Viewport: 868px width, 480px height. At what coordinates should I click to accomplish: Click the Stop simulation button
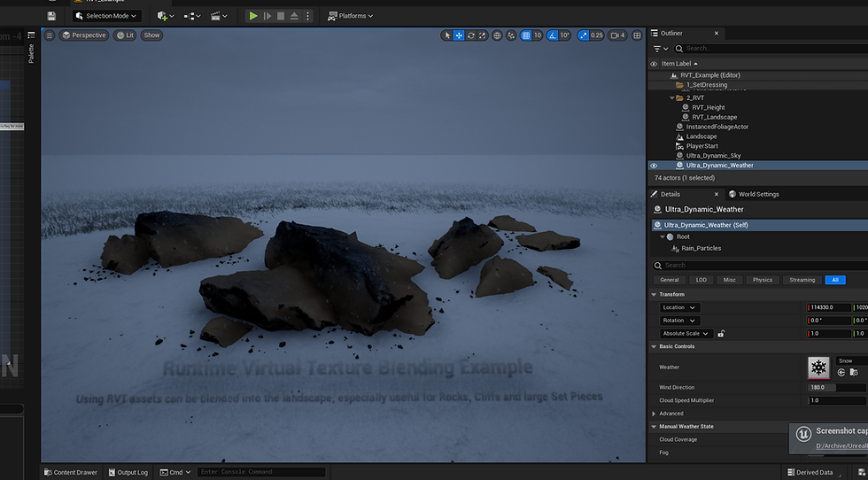[x=281, y=16]
